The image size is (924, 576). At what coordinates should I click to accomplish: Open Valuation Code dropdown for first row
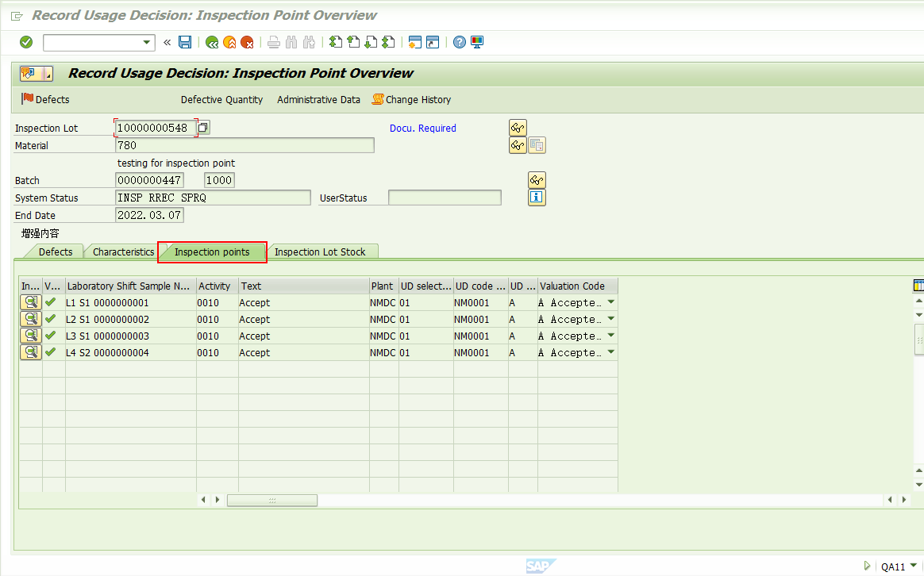(x=610, y=302)
